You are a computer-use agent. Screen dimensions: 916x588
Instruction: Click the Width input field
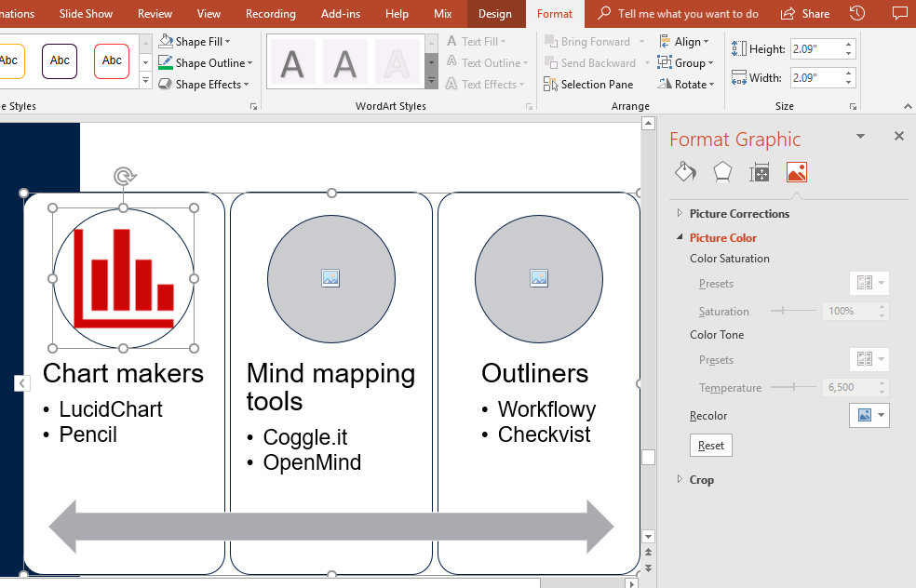click(x=815, y=77)
